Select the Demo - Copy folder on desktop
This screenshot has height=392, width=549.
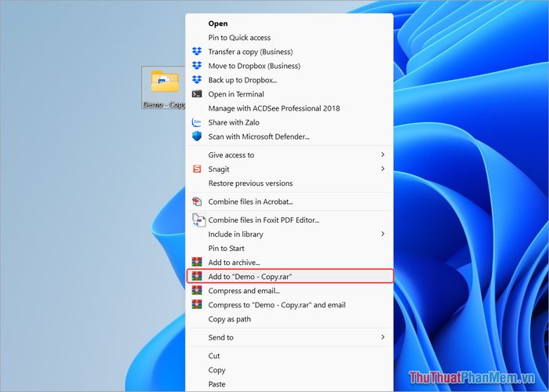pyautogui.click(x=163, y=88)
